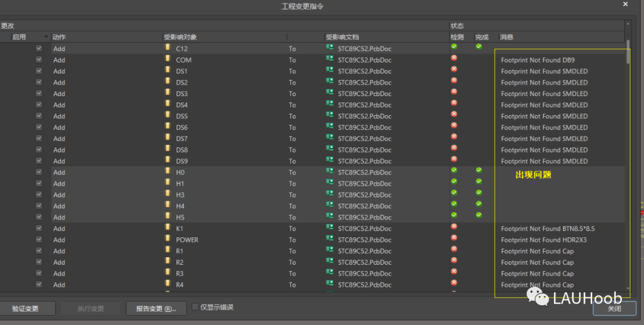The image size is (644, 325).
Task: Close the 工程变更指令 dialog with X
Action: point(626,4)
